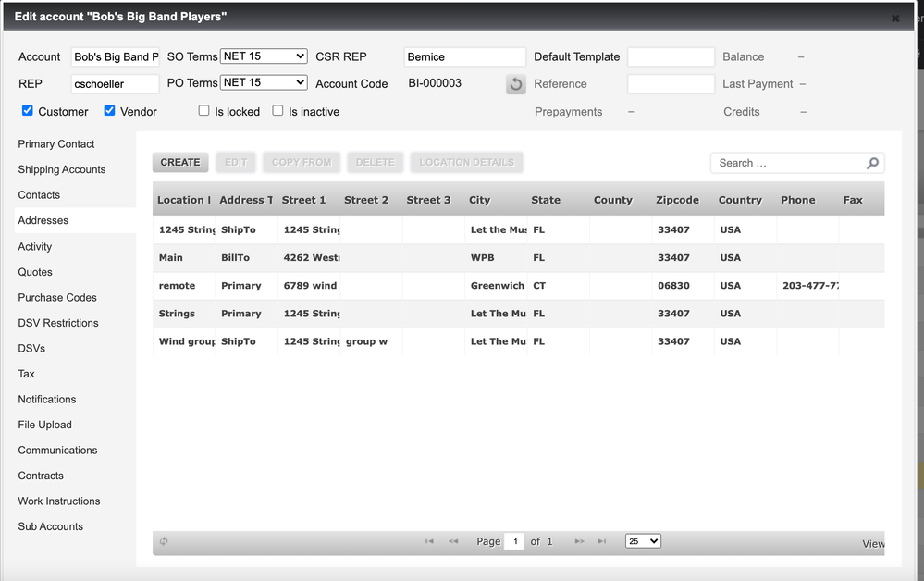Select the "Wind group" address row

[x=519, y=341]
